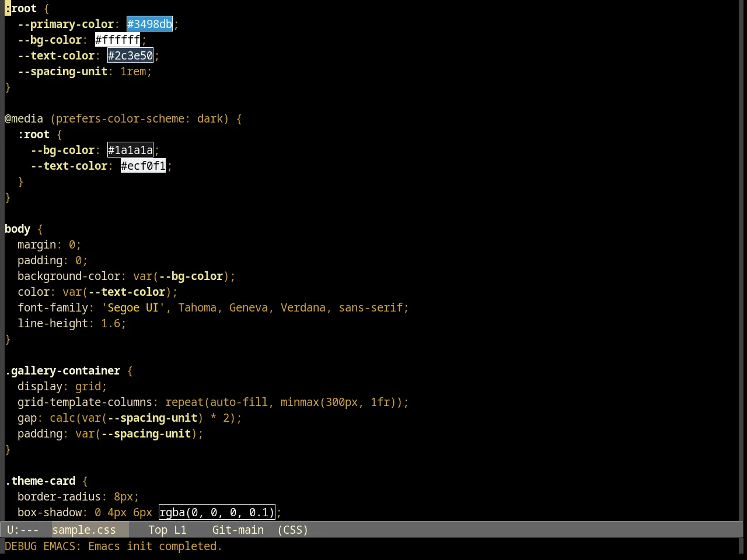Click the .gallery-container selector

click(62, 370)
